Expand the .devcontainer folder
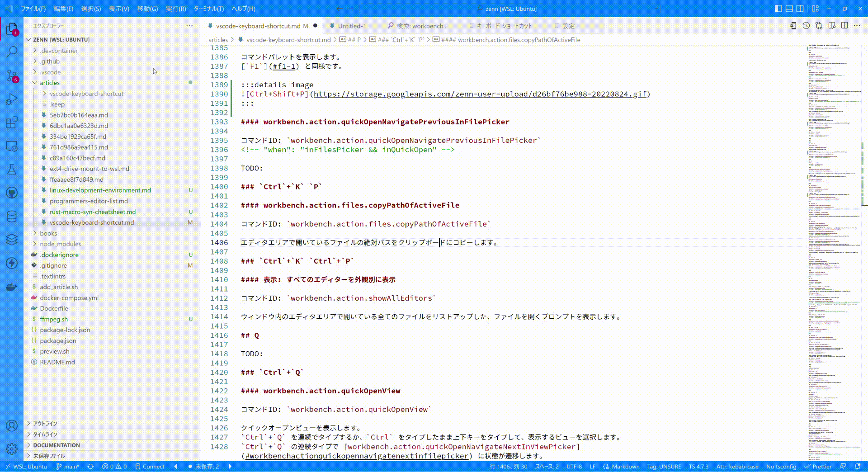Viewport: 868px width, 472px height. pyautogui.click(x=112, y=51)
